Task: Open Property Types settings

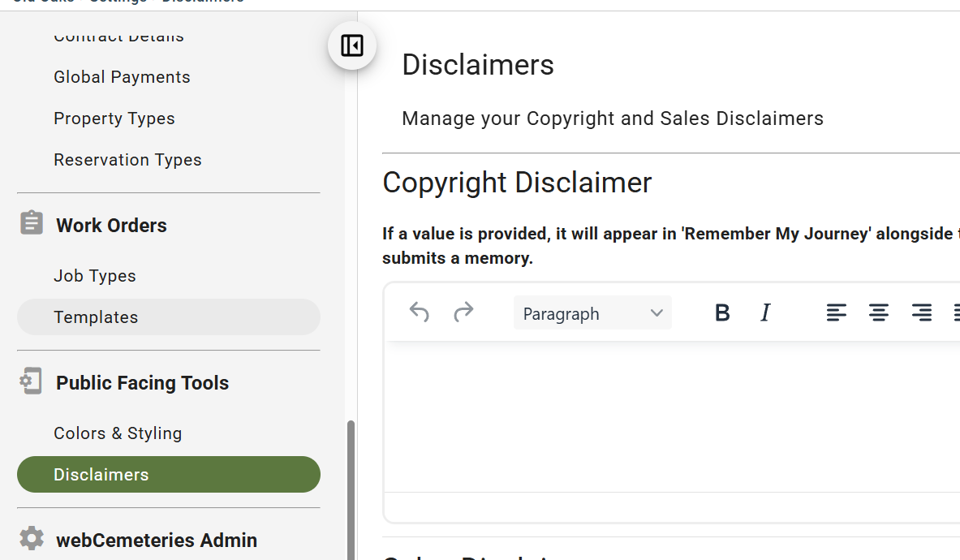Action: tap(114, 118)
